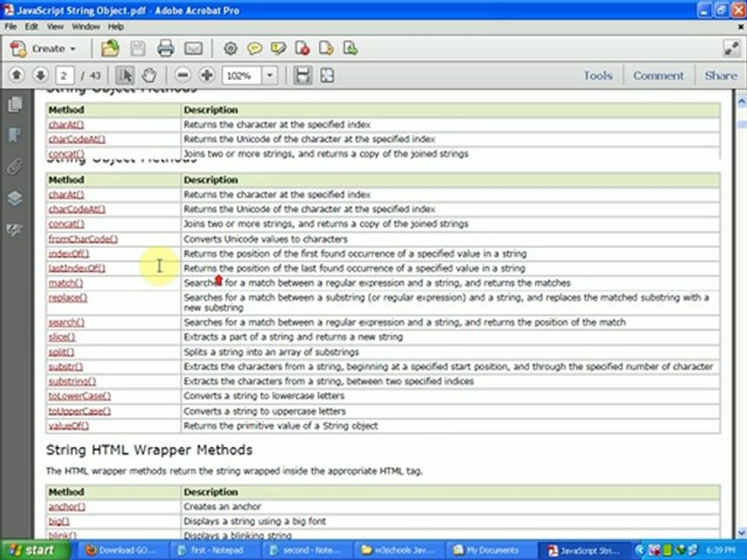Open the gear Preferences icon in toolbar
The width and height of the screenshot is (747, 560).
[230, 48]
